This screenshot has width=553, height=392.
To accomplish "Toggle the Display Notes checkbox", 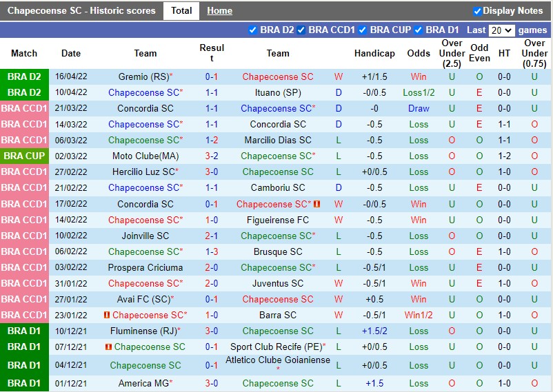I will (477, 11).
